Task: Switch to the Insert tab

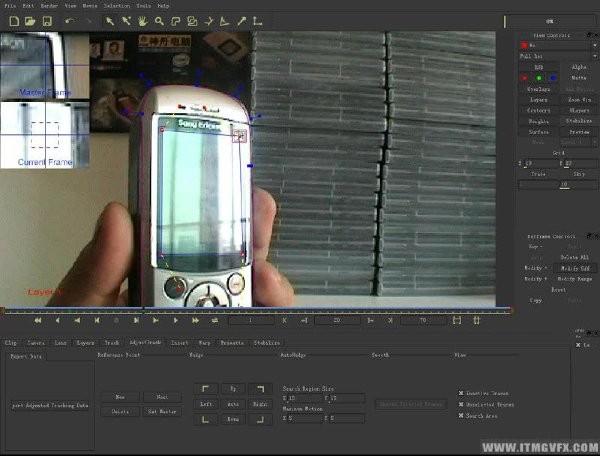Action: [179, 343]
